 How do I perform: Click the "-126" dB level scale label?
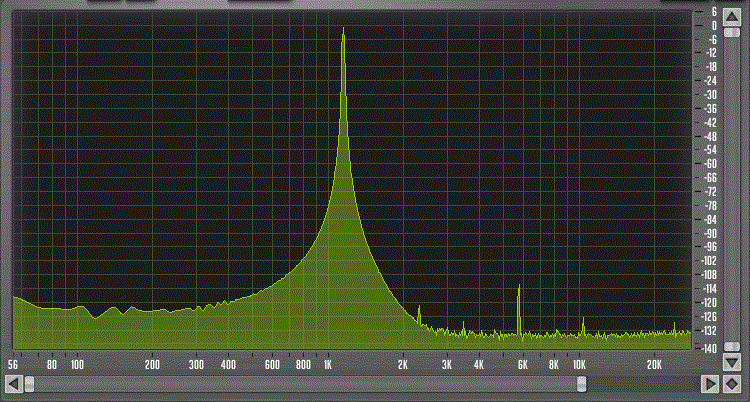point(710,316)
